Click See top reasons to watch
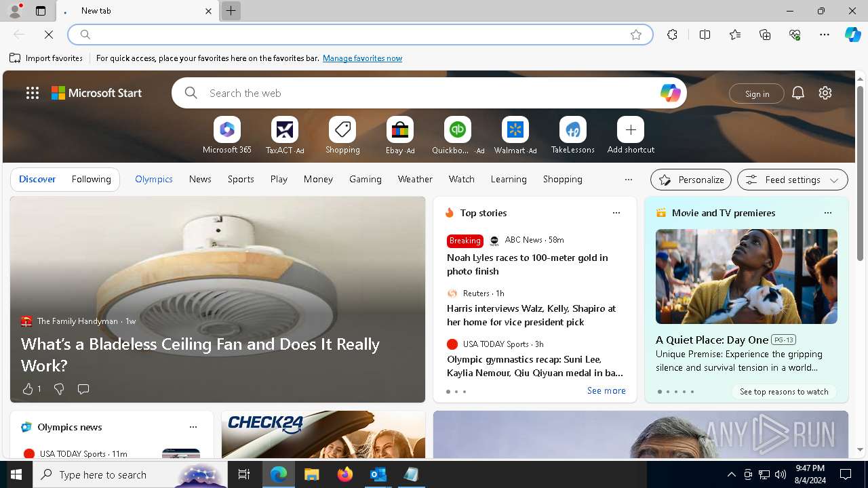Screen dimensions: 868x488 pos(784,392)
